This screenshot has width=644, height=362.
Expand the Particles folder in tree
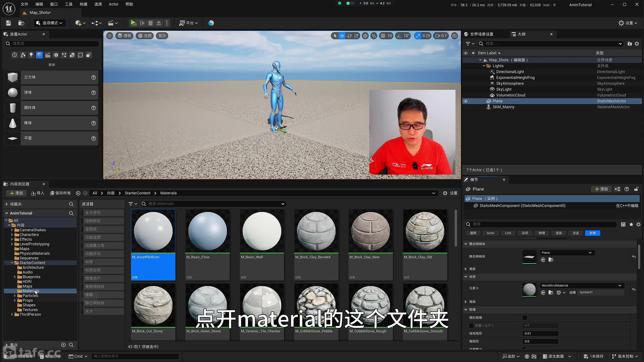15,296
